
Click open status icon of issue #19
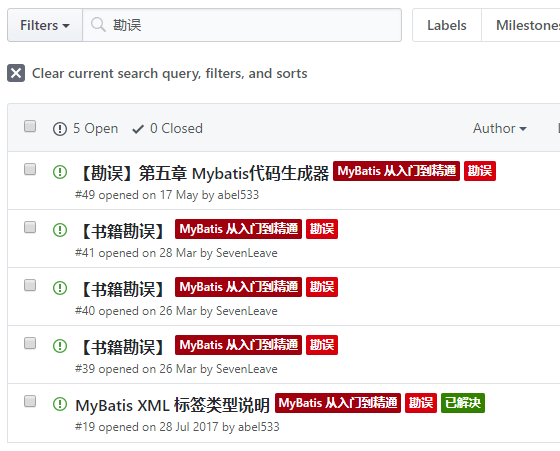(x=60, y=404)
